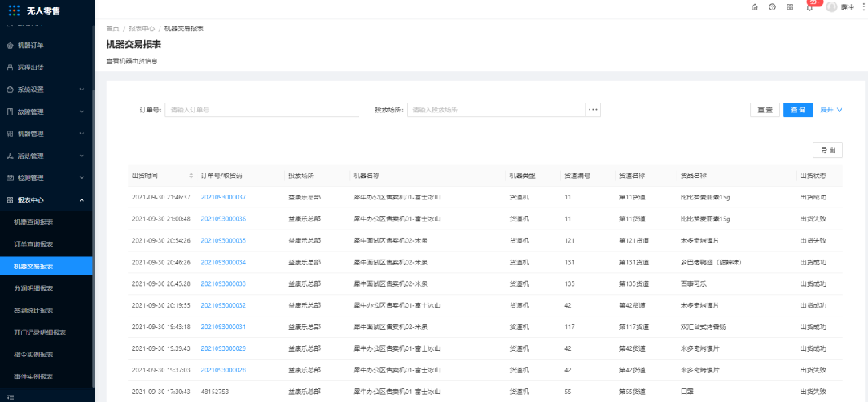Select the 机器交易报表 submenu item
The width and height of the screenshot is (868, 403).
pos(46,266)
